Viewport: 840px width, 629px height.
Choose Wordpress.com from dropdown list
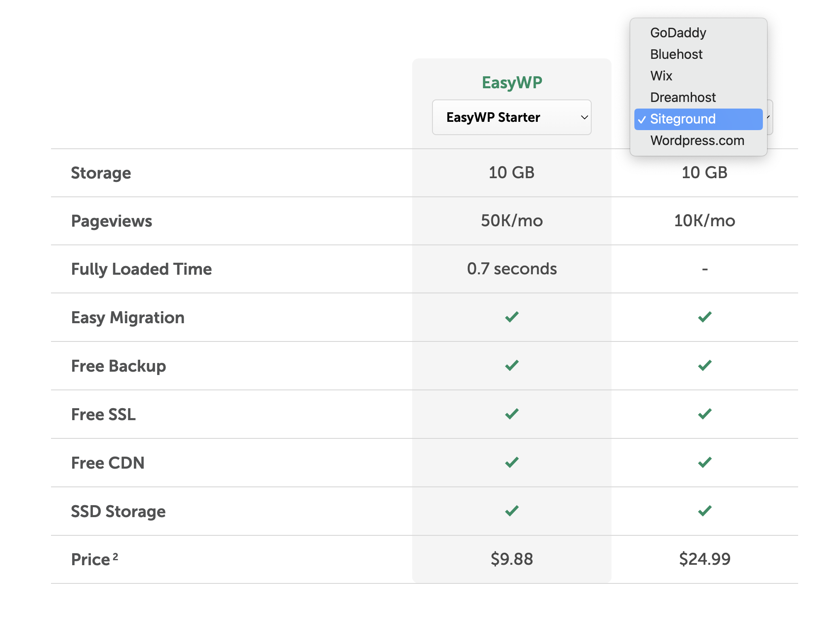pyautogui.click(x=697, y=140)
